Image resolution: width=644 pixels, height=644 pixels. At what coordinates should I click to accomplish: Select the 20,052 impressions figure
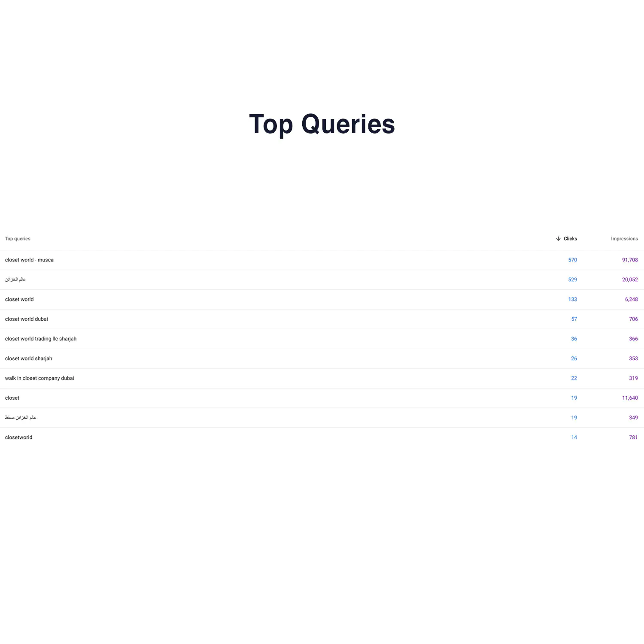coord(630,279)
